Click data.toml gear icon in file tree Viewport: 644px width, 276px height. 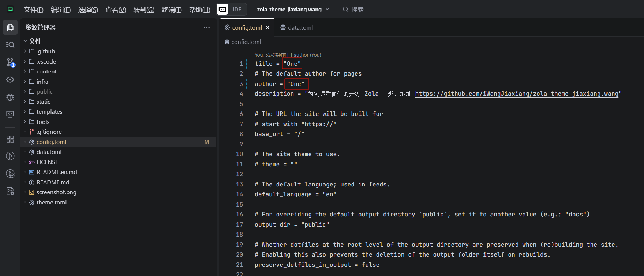[x=31, y=152]
